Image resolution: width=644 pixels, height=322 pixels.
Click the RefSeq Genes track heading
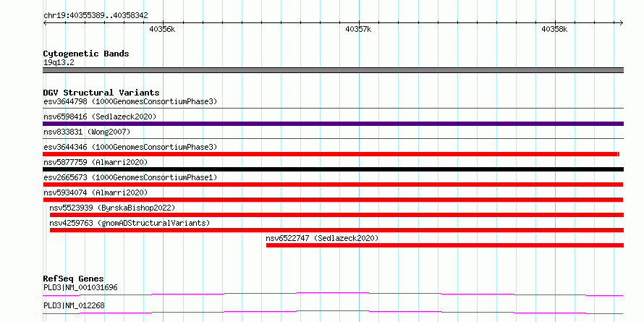[73, 279]
